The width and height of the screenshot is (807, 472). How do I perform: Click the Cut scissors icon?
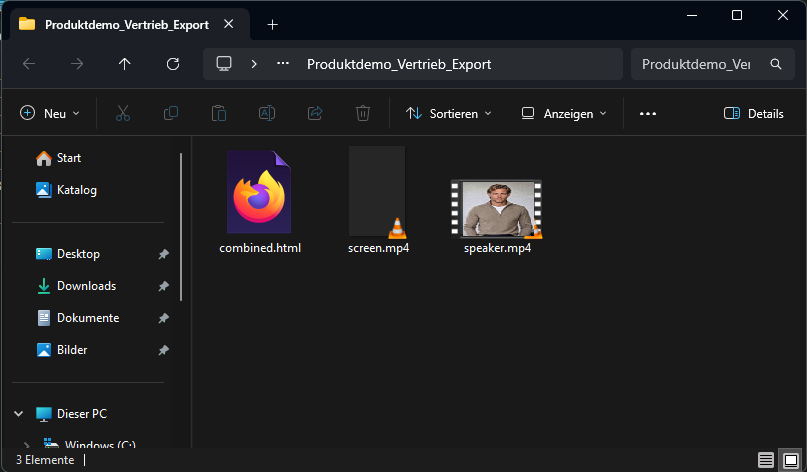coord(122,113)
